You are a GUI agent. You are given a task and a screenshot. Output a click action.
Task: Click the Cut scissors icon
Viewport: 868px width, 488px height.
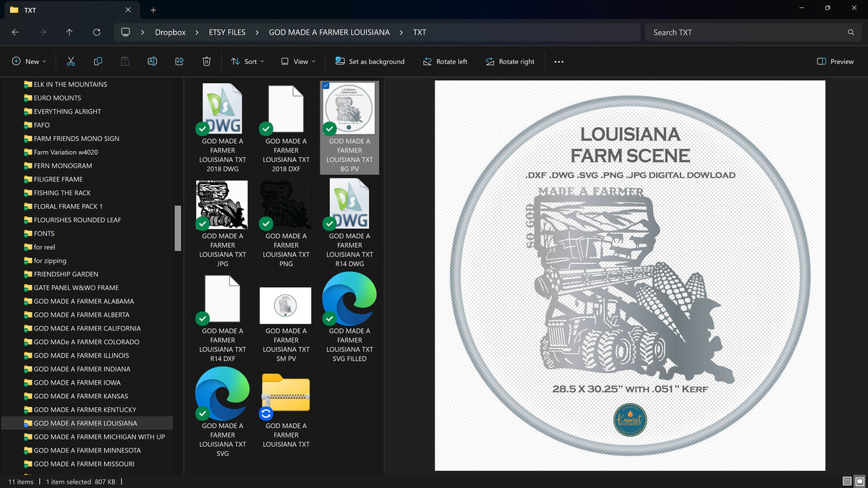click(71, 61)
